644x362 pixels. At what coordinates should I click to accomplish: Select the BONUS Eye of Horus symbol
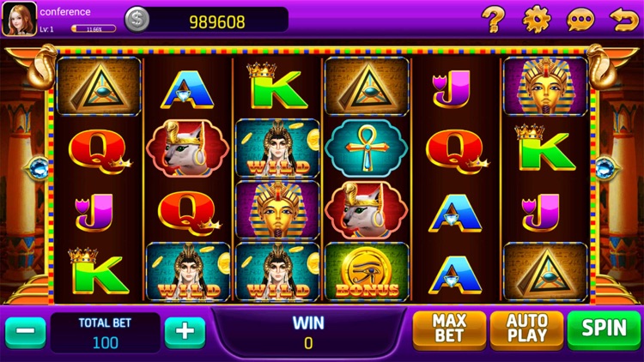[367, 272]
